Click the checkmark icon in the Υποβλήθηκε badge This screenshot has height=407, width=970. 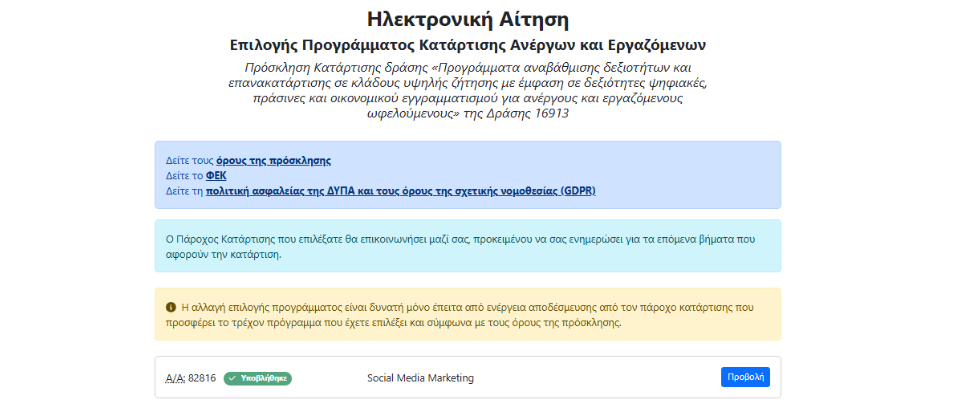point(232,378)
